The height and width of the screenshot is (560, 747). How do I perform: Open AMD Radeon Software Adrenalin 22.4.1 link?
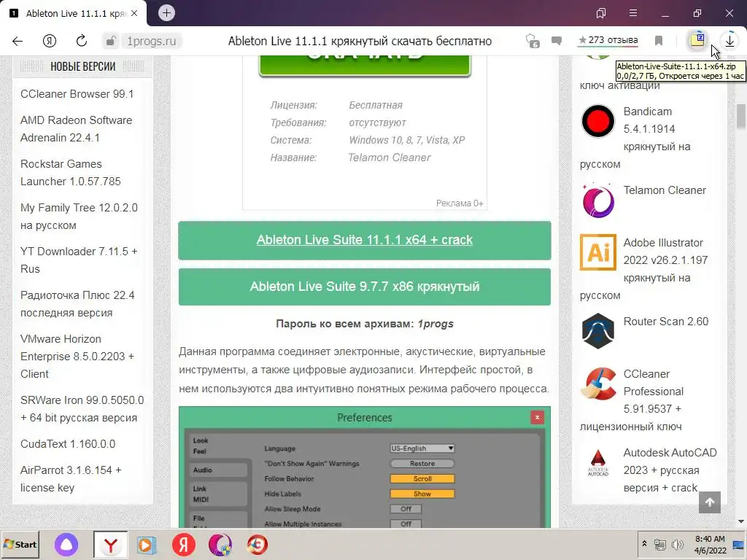pyautogui.click(x=76, y=128)
